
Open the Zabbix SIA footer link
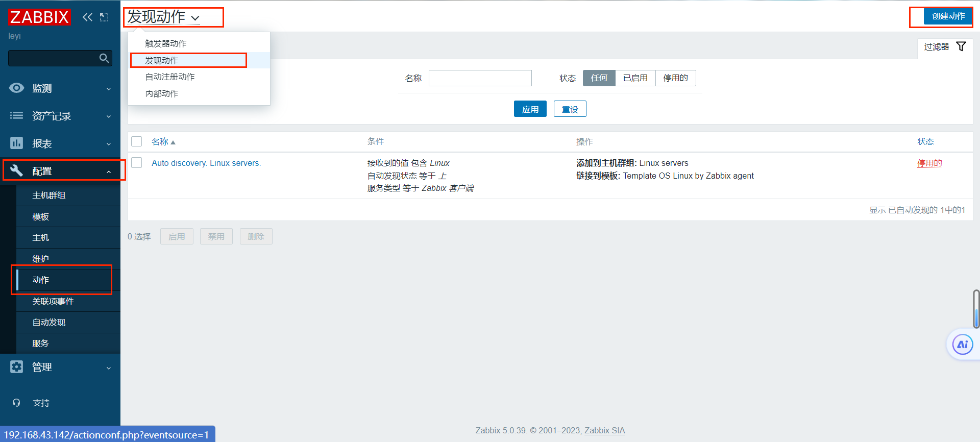(604, 430)
